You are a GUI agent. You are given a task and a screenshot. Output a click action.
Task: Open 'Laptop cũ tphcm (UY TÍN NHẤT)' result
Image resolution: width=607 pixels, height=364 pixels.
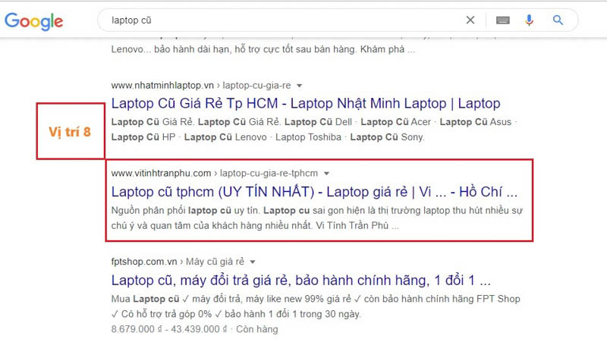pos(314,192)
